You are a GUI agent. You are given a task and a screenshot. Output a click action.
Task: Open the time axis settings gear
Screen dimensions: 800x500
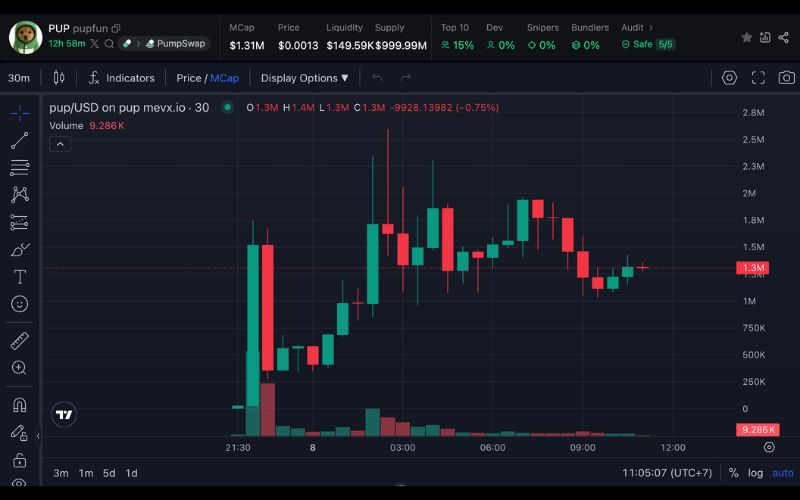click(x=769, y=447)
